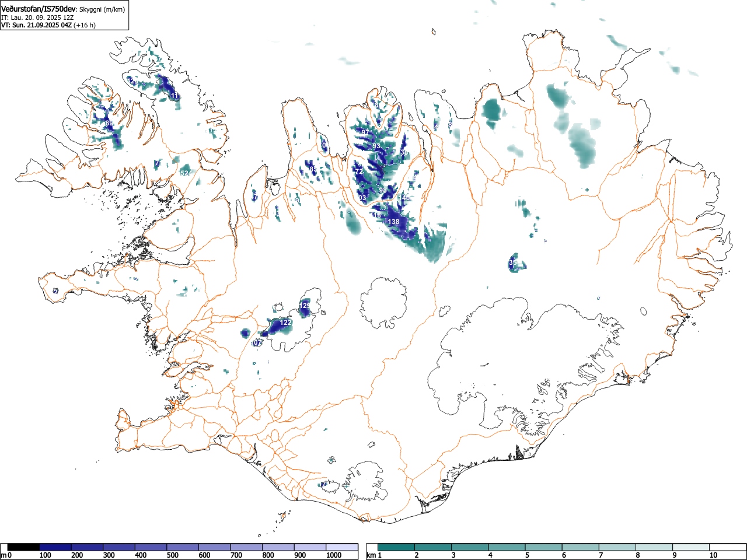
Task: Click the 'Skyggni (m/km)' parameter label
Action: tap(102, 10)
